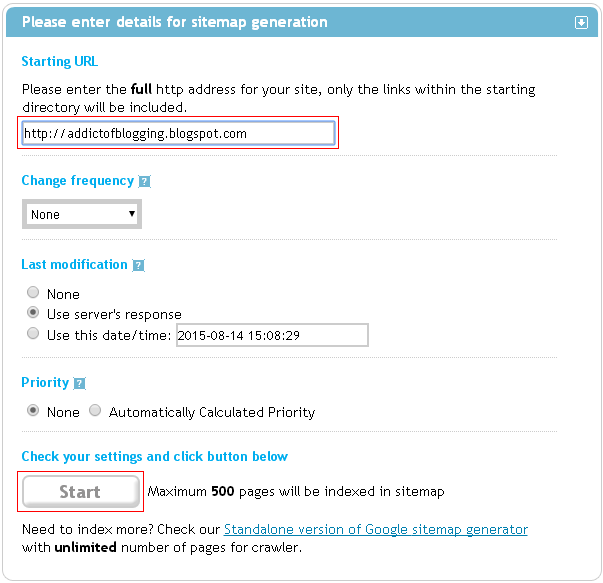
Task: Click the date/time input box
Action: pos(272,335)
